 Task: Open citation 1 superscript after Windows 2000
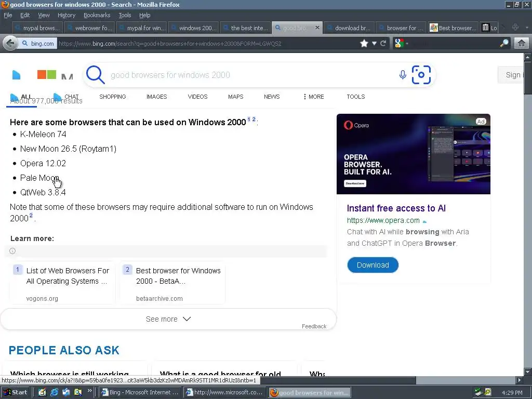click(x=249, y=119)
